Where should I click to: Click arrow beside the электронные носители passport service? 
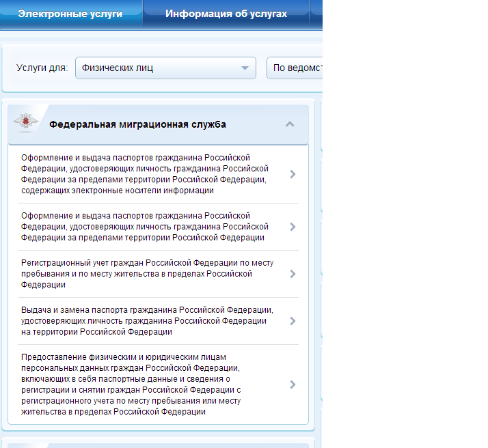[x=293, y=174]
